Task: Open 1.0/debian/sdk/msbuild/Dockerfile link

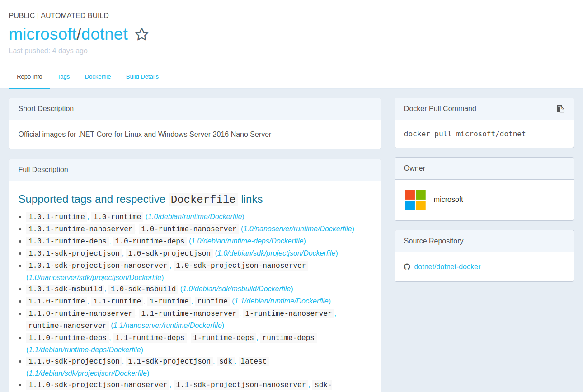Action: click(x=236, y=289)
